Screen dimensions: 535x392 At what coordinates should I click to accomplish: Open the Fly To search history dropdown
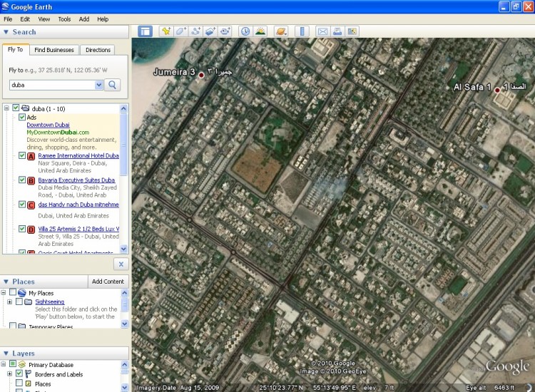pos(98,85)
